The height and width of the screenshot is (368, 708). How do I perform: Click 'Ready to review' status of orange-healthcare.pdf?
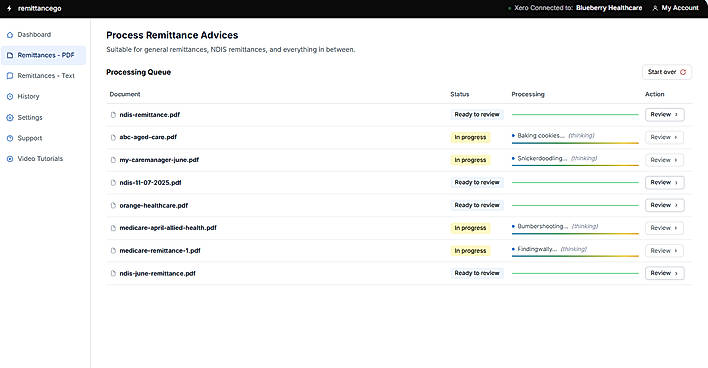click(x=477, y=205)
